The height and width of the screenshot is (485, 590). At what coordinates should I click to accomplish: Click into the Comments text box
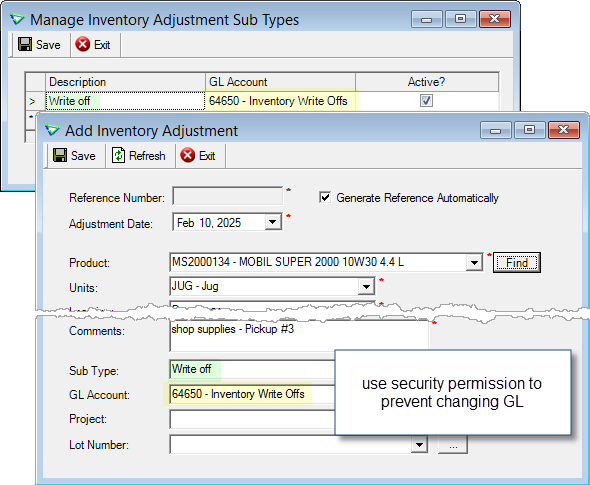299,336
